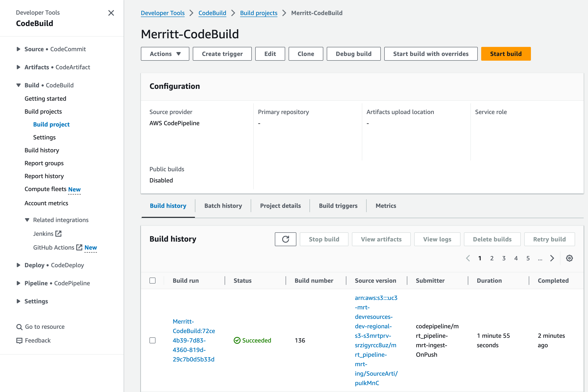The height and width of the screenshot is (392, 588).
Task: Open Merritt-CodeBuild:72ce4b39 build run link
Action: tap(194, 340)
